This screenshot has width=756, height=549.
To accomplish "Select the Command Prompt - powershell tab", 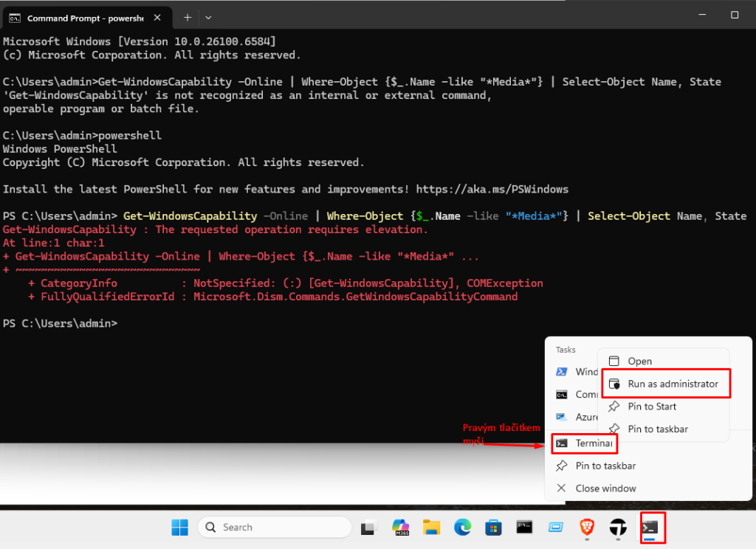I will pos(87,18).
